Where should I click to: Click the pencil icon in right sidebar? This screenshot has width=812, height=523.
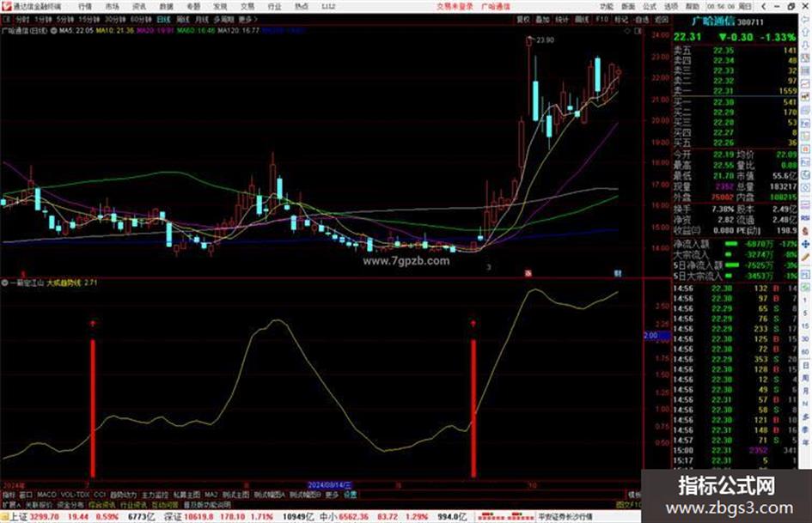[806, 257]
